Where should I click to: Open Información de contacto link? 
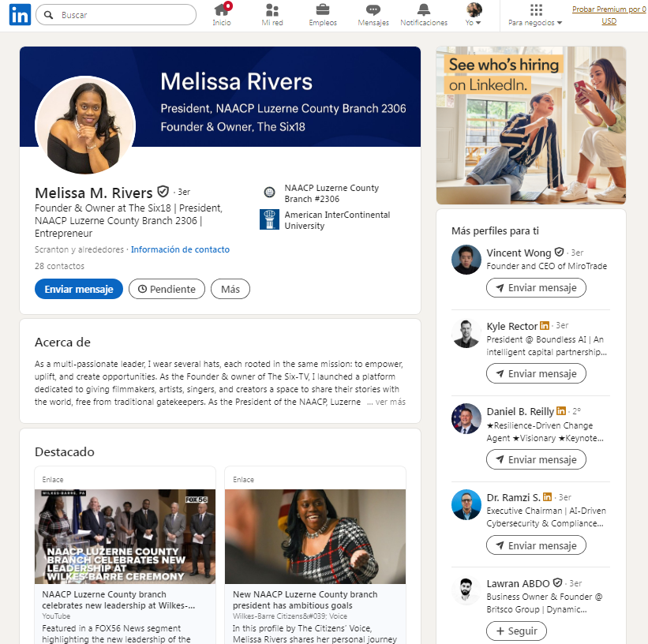tap(180, 249)
